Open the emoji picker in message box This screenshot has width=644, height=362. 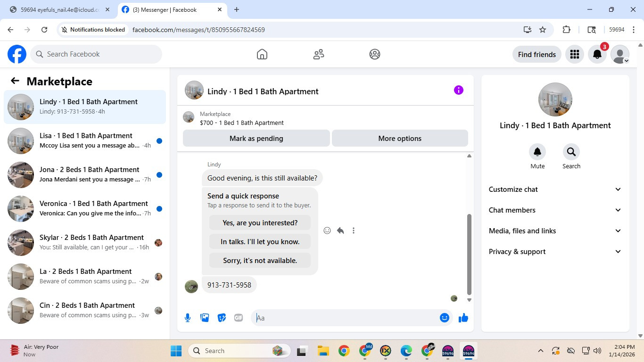pyautogui.click(x=444, y=318)
